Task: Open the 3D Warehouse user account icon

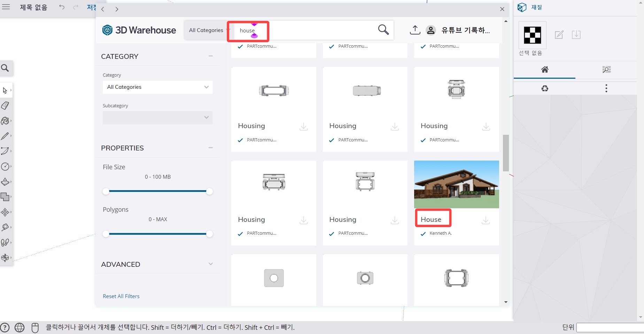Action: (431, 30)
